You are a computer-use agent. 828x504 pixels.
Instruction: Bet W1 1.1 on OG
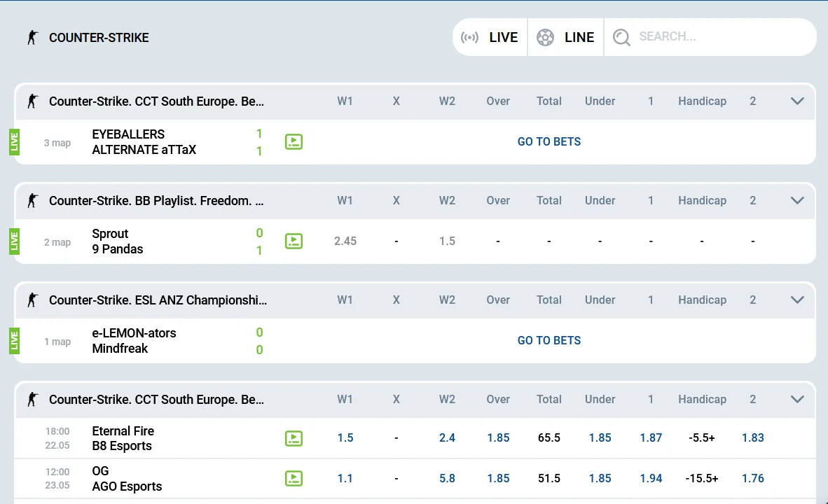[x=345, y=479]
